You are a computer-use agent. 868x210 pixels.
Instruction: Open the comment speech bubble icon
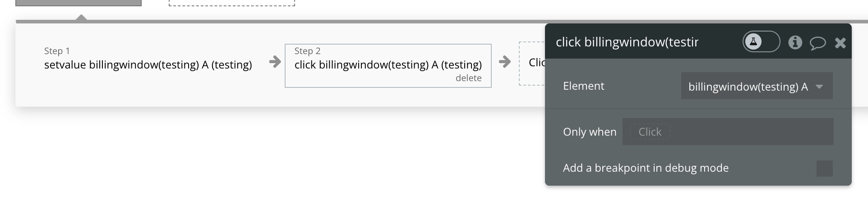coord(817,43)
